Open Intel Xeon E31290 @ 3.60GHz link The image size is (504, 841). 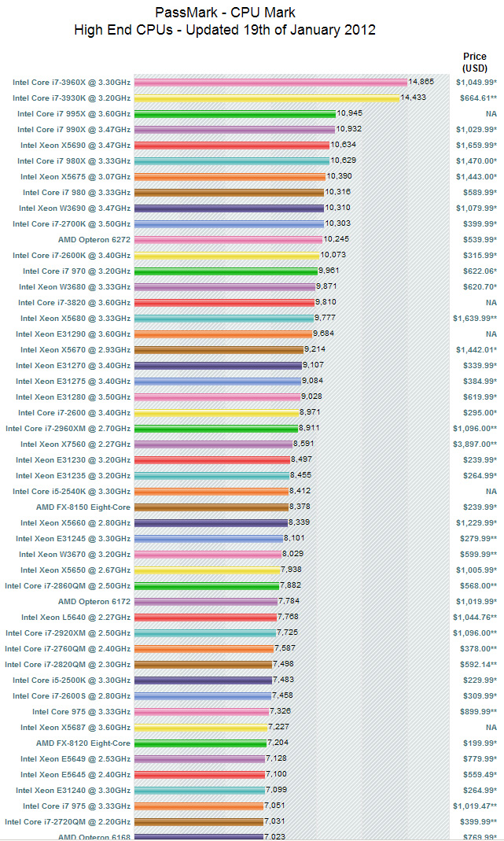[x=73, y=334]
